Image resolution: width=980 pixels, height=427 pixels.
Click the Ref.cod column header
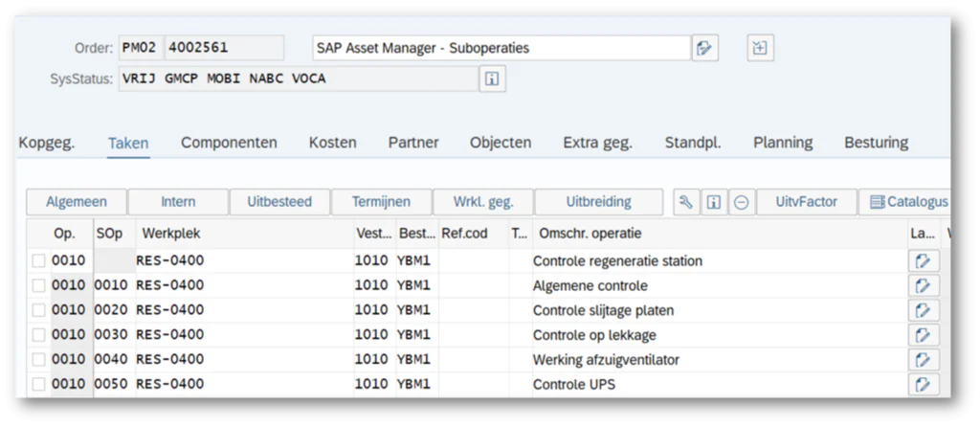pyautogui.click(x=474, y=234)
